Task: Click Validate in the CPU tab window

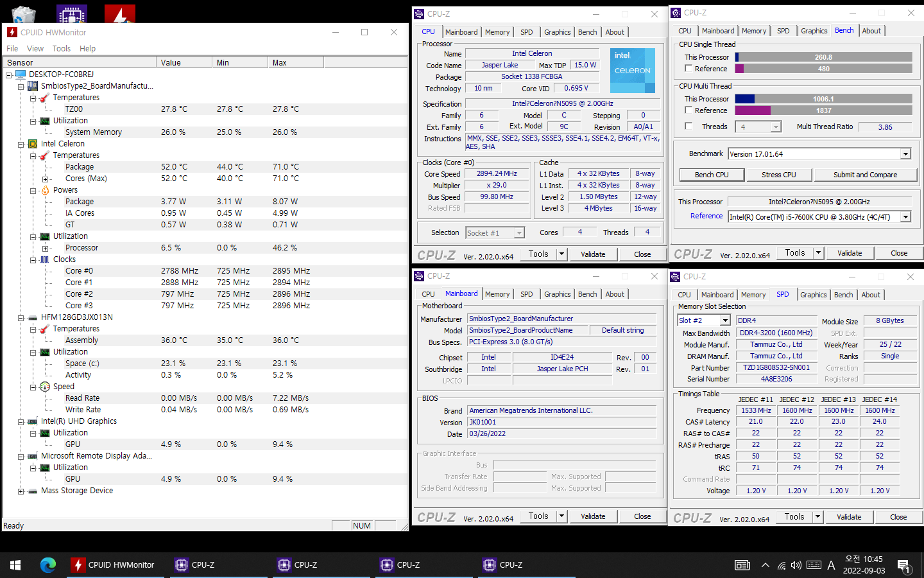Action: [593, 254]
